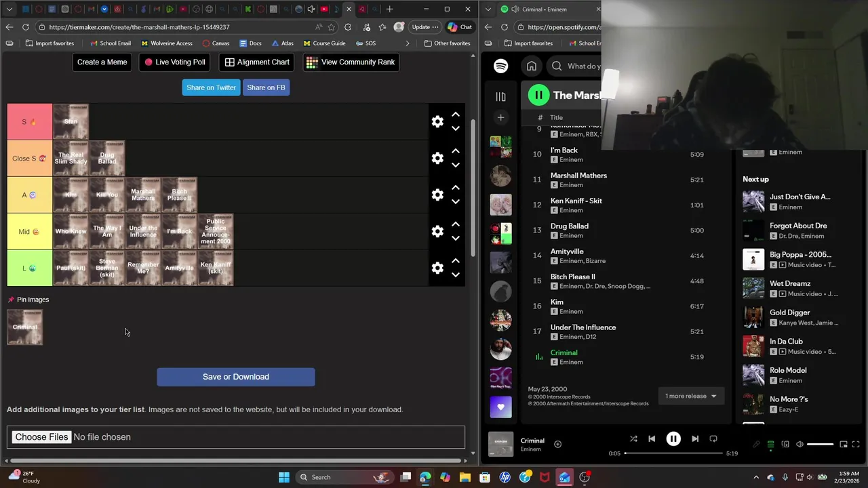Click the Spotify song progress bar
The image size is (868, 488).
click(673, 453)
